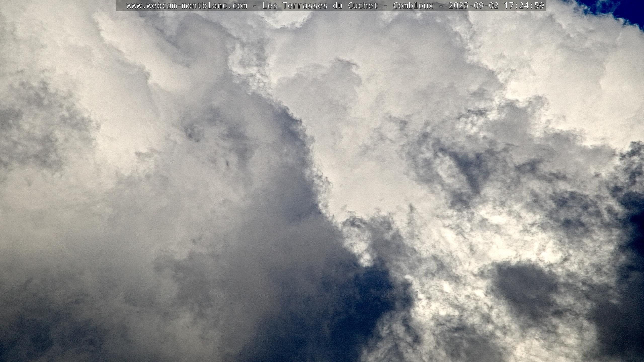Screen dimensions: 644x362
Task: Click the 17:24:59 time stamp
Action: (524, 6)
